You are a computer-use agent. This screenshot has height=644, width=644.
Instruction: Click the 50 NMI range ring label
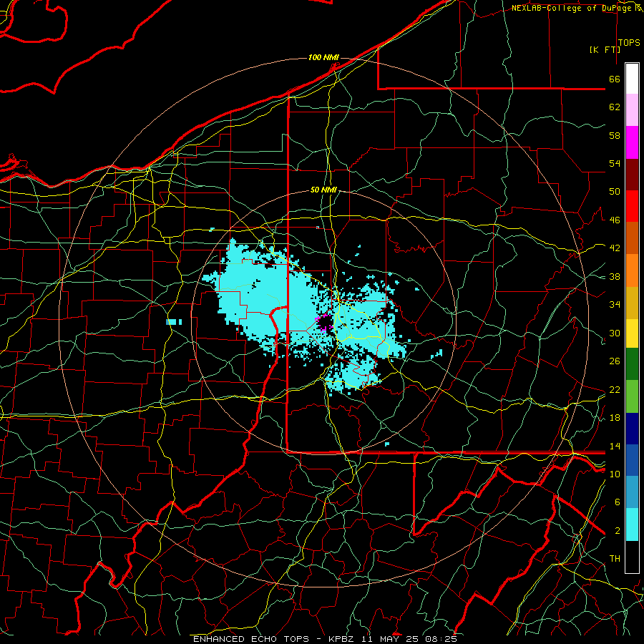pyautogui.click(x=323, y=190)
